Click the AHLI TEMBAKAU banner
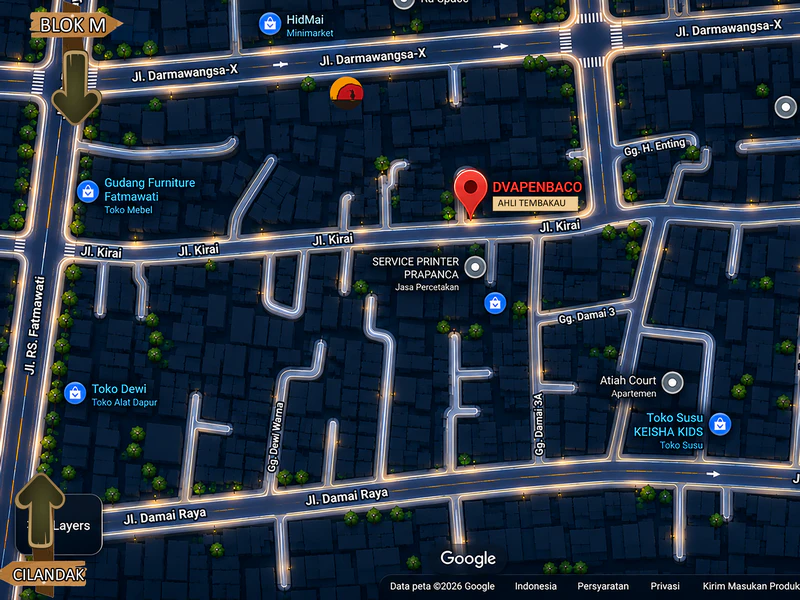Screen dimensions: 800x600 point(535,203)
